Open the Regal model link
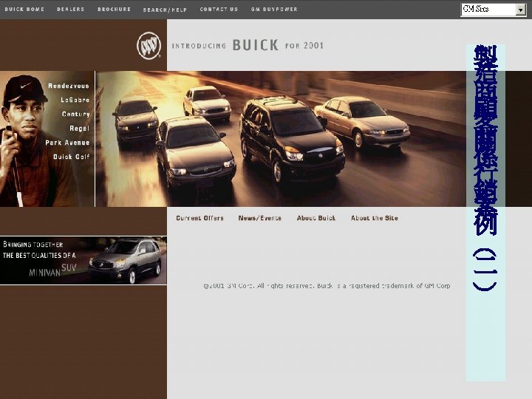Image resolution: width=532 pixels, height=399 pixels. coord(79,129)
